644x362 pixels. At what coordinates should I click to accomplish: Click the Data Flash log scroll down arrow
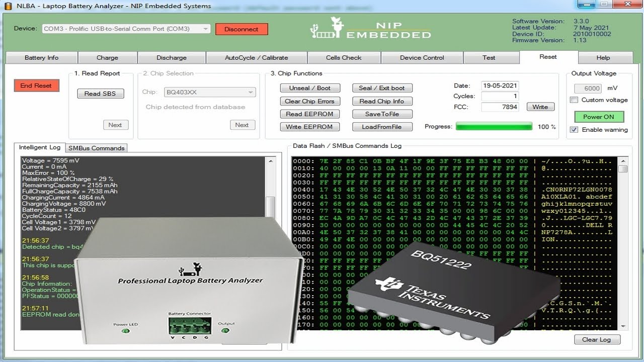pos(622,326)
